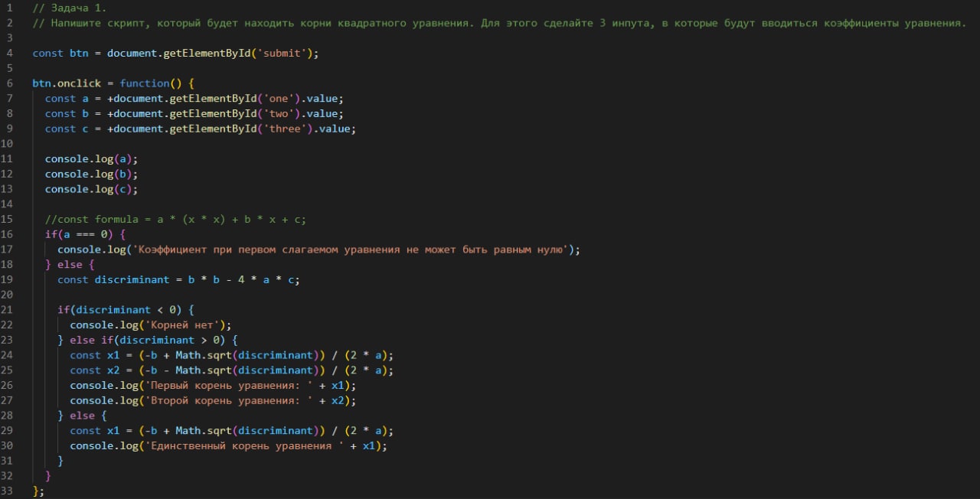Click the 'console.log(b);' statement
The image size is (980, 499).
92,174
